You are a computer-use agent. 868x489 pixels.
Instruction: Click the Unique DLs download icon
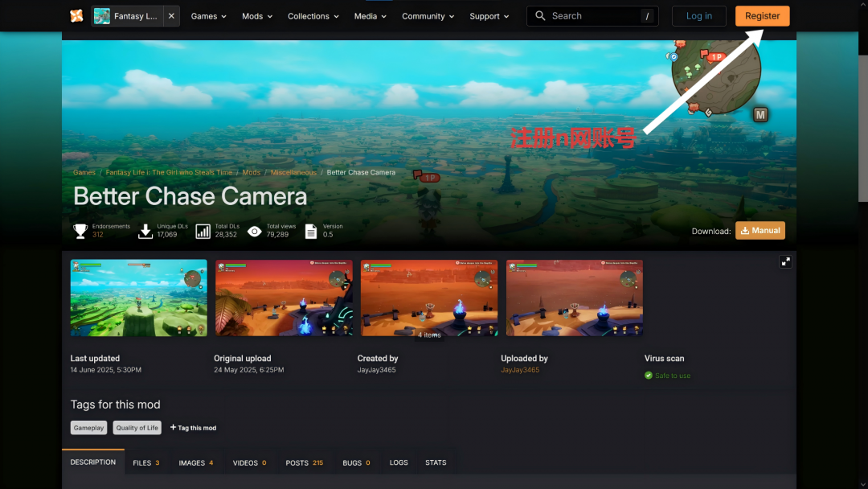(x=145, y=231)
